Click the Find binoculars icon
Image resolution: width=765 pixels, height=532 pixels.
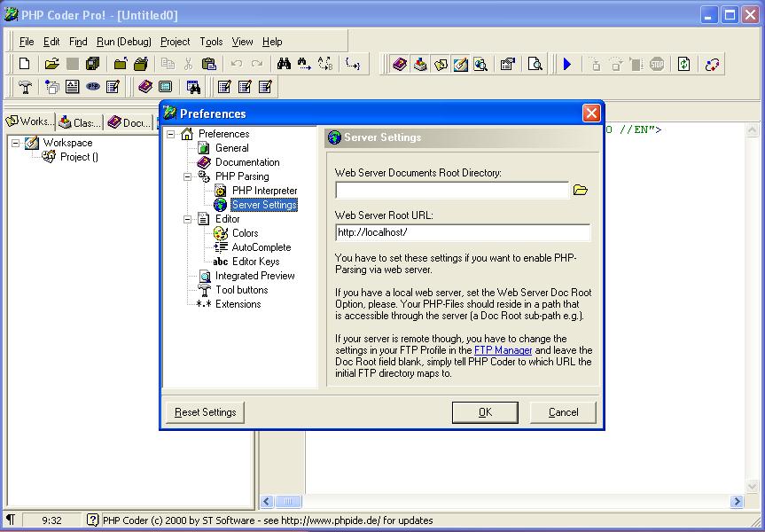coord(284,64)
